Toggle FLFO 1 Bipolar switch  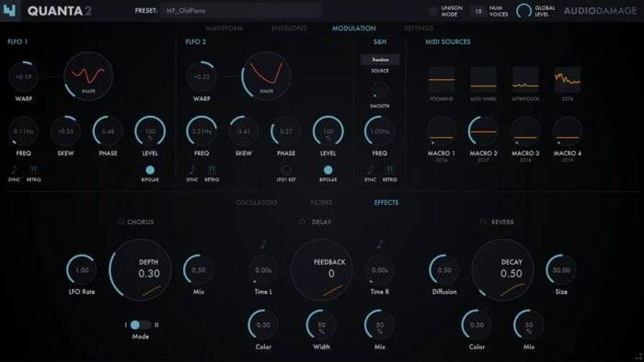[150, 170]
